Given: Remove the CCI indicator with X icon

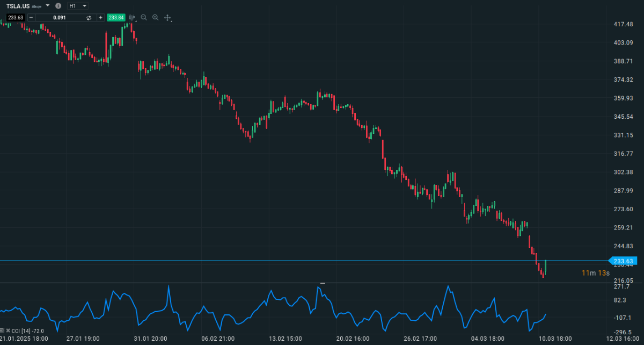Looking at the screenshot, I should pos(9,331).
